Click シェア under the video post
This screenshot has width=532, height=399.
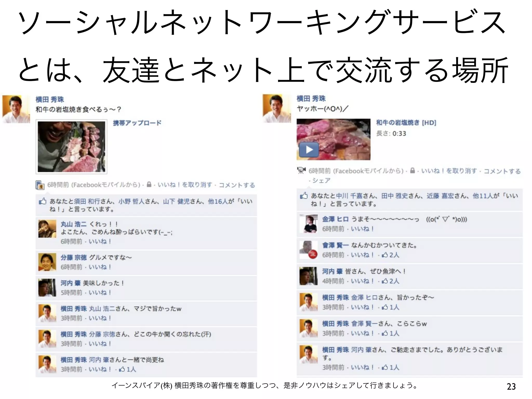321,180
